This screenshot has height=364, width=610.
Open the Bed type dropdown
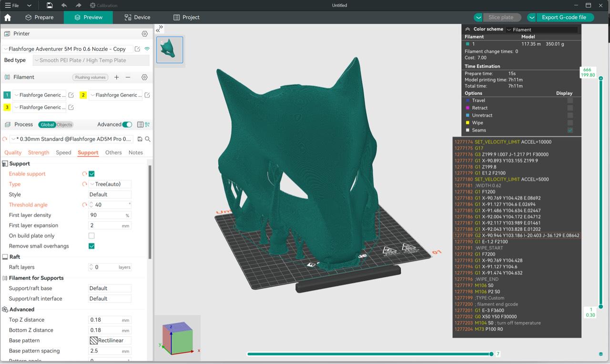[91, 61]
